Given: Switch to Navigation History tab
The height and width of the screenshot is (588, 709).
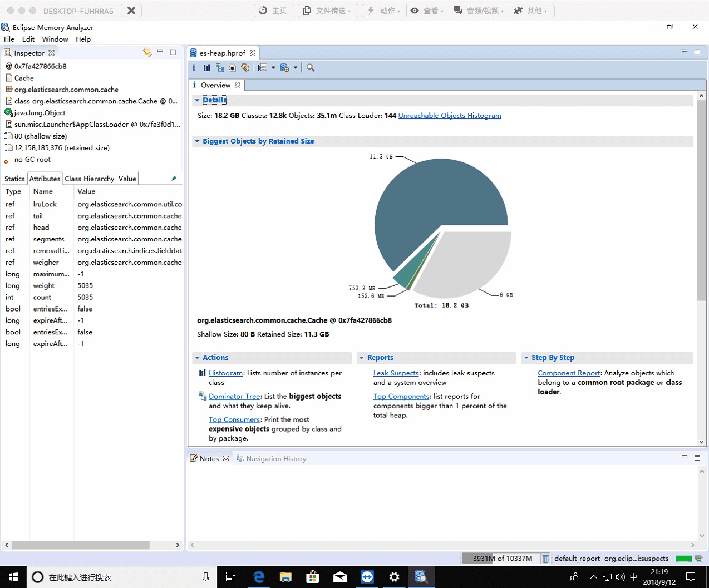Looking at the screenshot, I should pyautogui.click(x=271, y=458).
